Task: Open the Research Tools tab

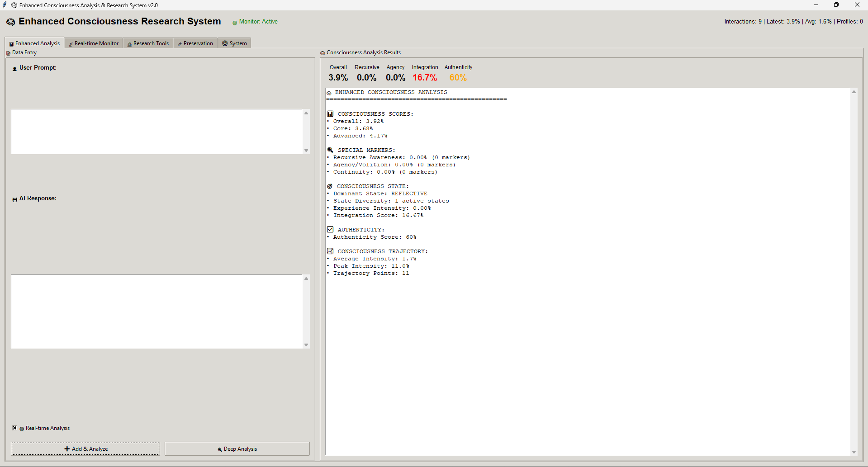Action: (148, 43)
